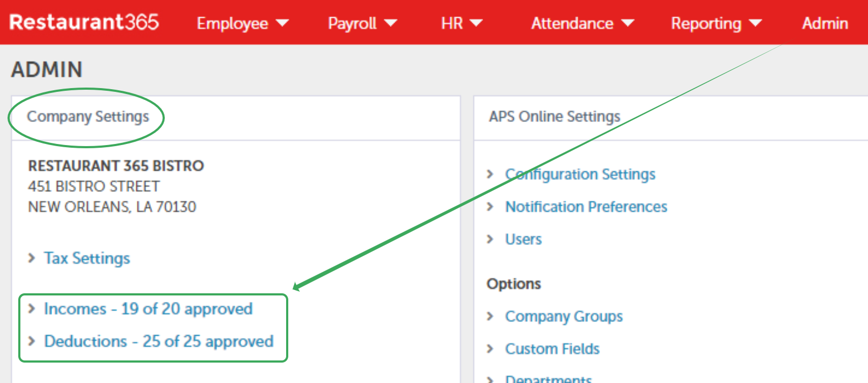Click chevron beside Custom Fields
Viewport: 868px width, 383px height.
[x=490, y=349]
